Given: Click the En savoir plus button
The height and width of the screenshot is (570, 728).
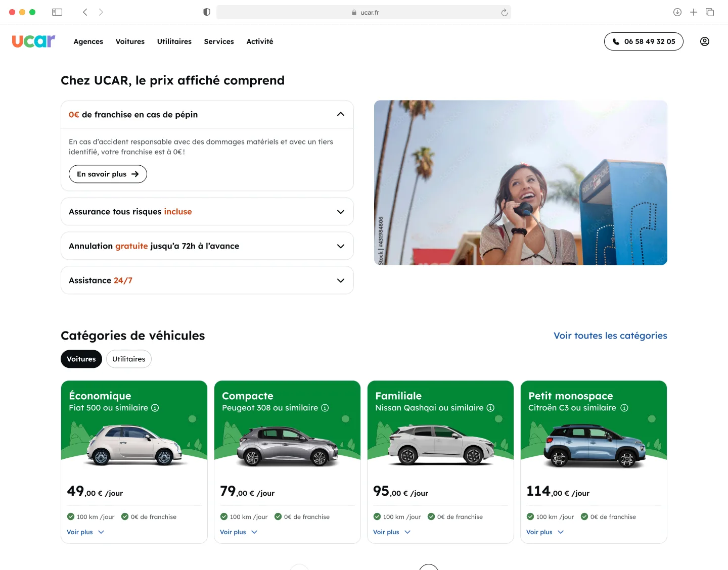Looking at the screenshot, I should coord(108,174).
